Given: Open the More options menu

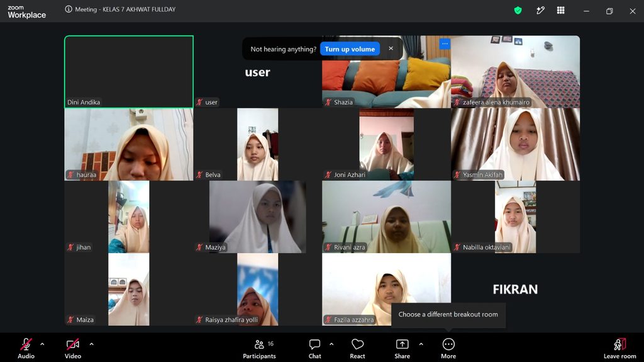Looking at the screenshot, I should pos(448,348).
